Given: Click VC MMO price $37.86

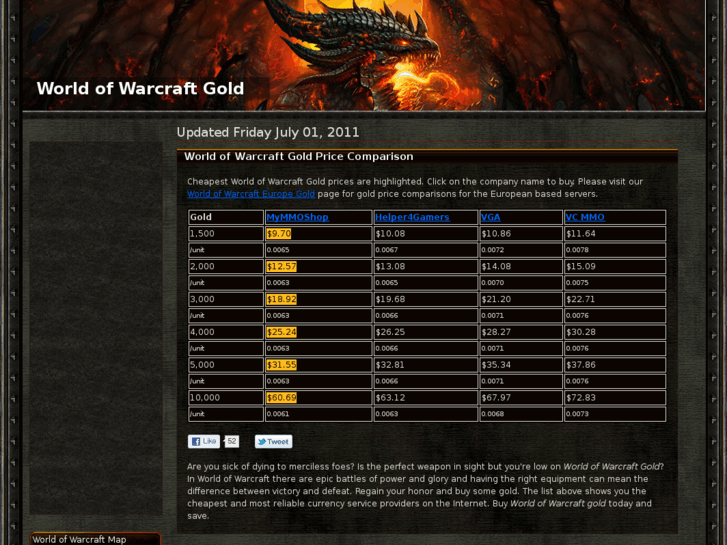Looking at the screenshot, I should pos(580,365).
